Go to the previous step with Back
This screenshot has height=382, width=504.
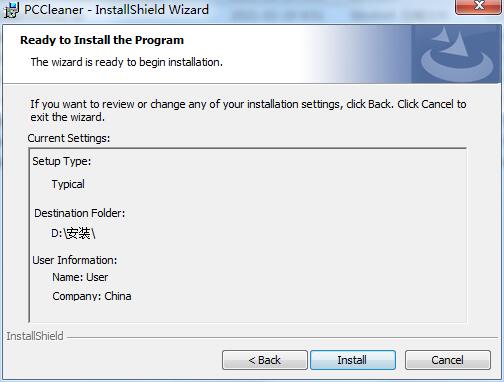[265, 360]
